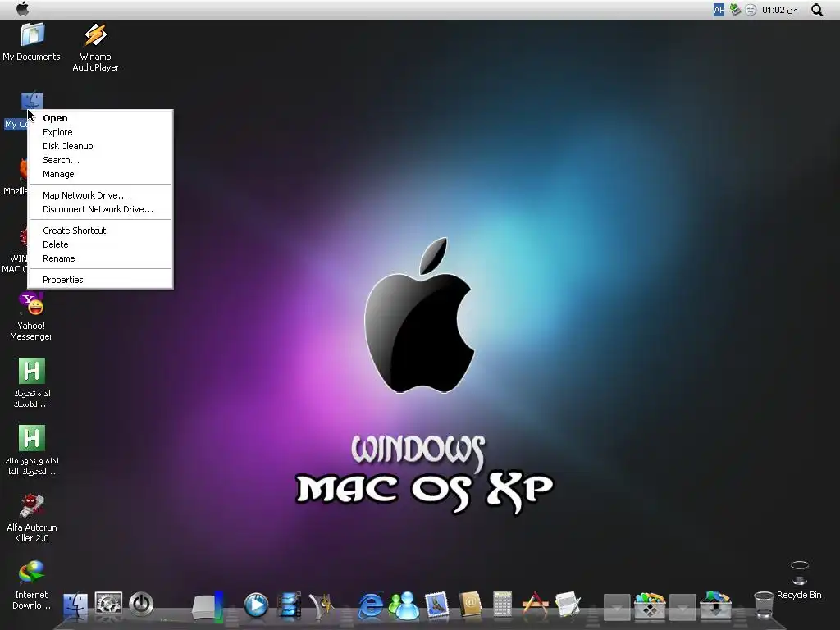Screen dimensions: 840x630
Task: Open Properties from the context menu
Action: 100,281
